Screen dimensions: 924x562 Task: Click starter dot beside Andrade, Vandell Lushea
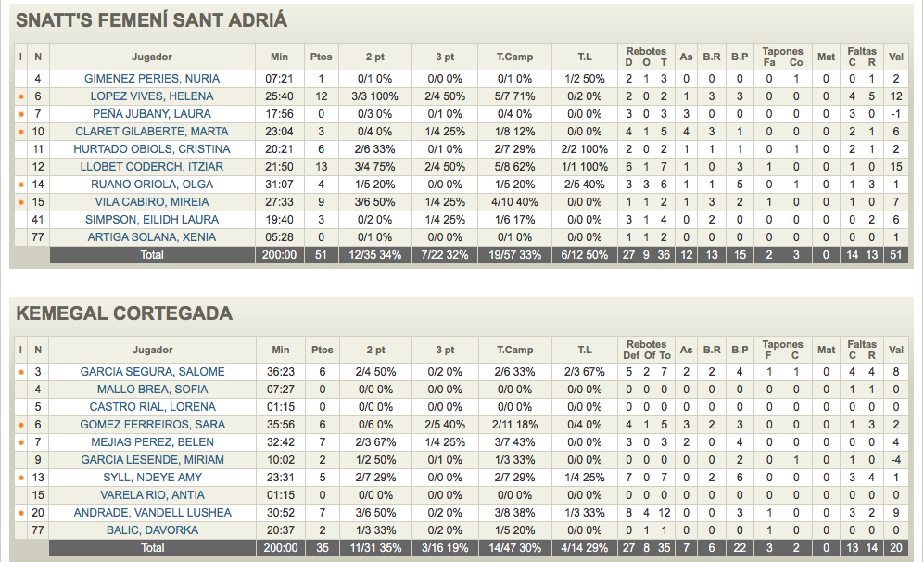point(20,513)
